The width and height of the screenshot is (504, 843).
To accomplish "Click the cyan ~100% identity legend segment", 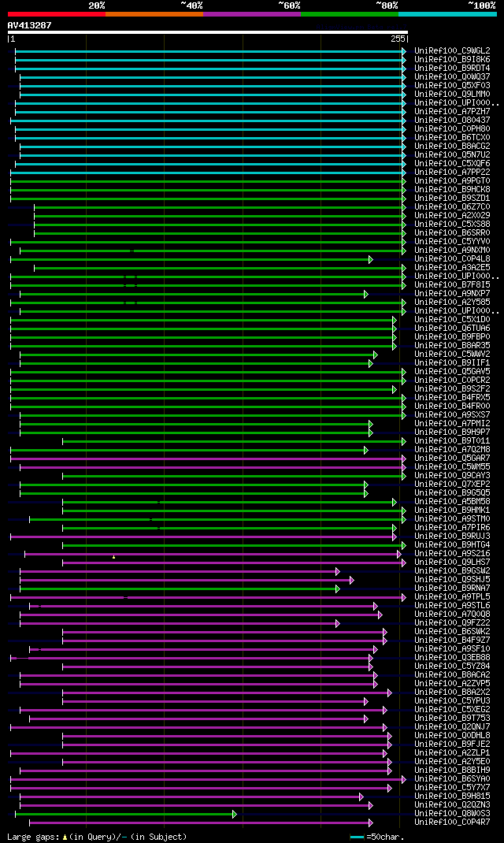I will pos(447,14).
